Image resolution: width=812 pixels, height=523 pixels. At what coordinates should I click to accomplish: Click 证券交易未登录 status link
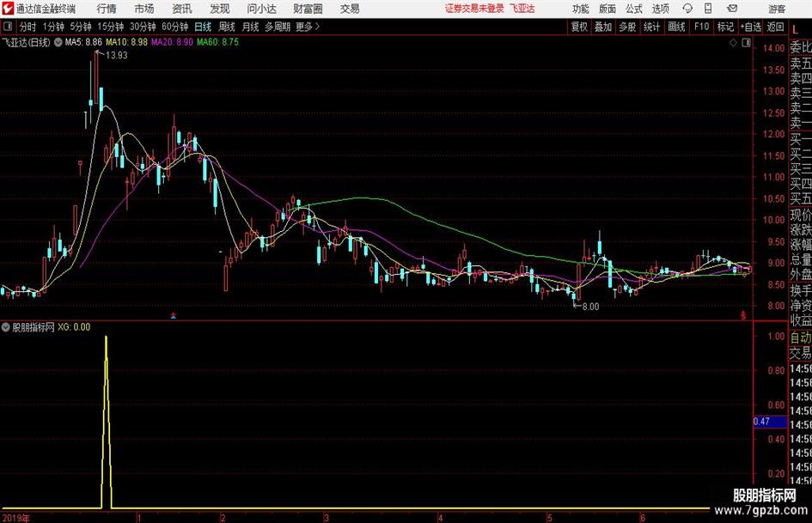click(474, 9)
